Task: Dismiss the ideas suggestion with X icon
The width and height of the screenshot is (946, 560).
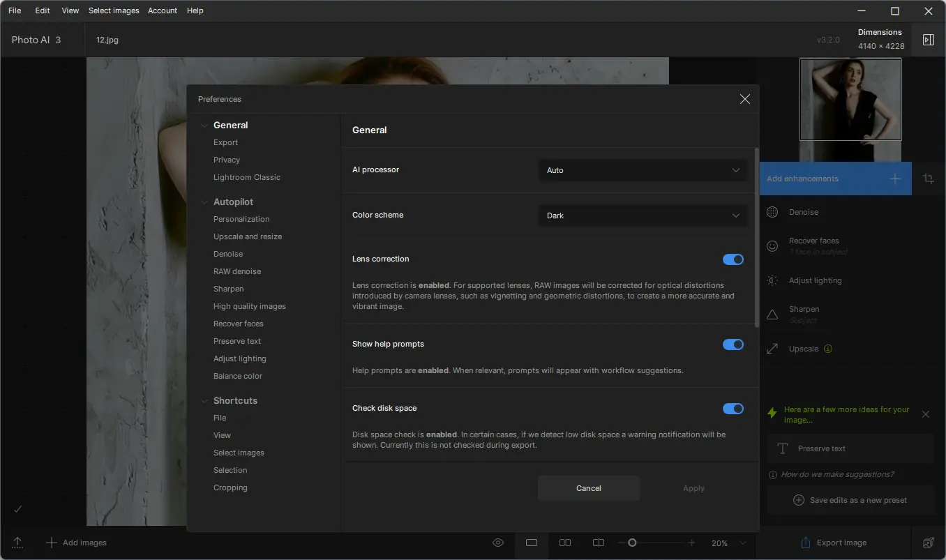Action: coord(926,414)
